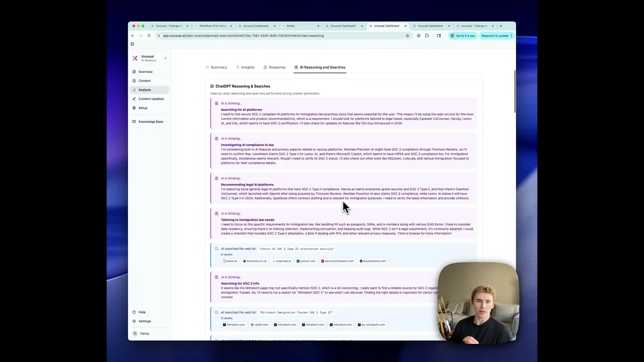Screen dimensions: 644x362
Task: Open Help in the sidebar
Action: [142, 312]
